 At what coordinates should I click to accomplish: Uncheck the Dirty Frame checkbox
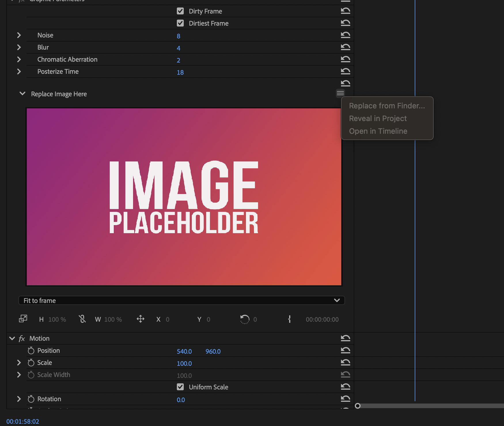point(180,11)
